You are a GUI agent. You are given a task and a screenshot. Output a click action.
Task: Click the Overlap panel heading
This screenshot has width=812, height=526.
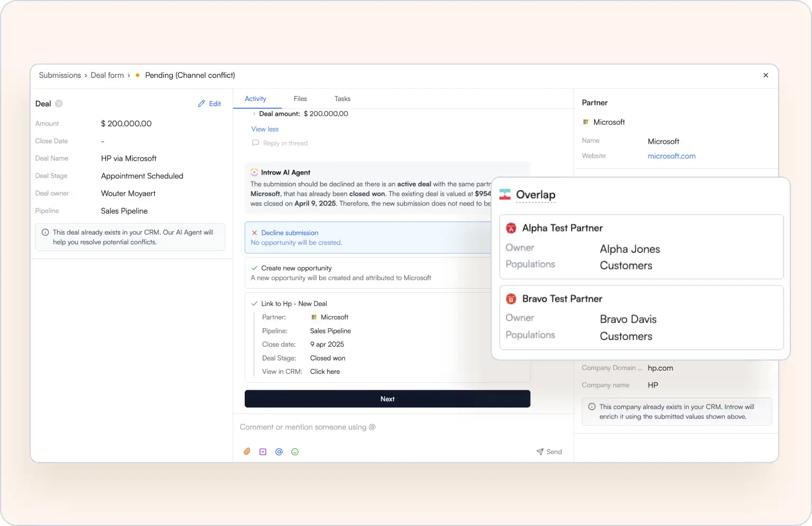pyautogui.click(x=536, y=195)
